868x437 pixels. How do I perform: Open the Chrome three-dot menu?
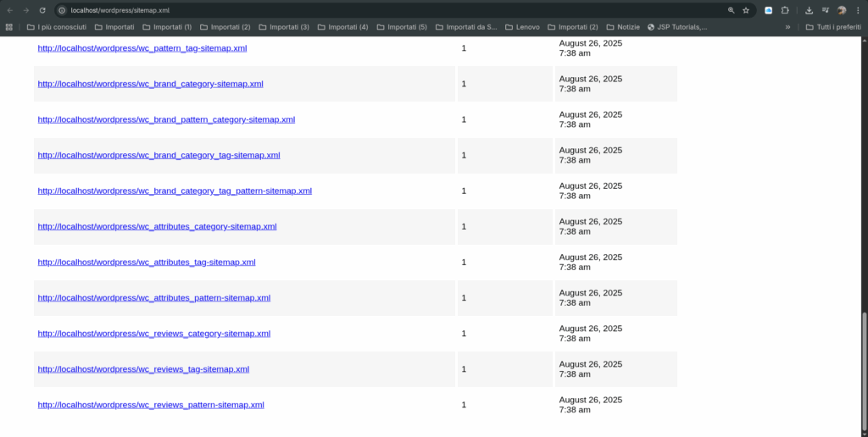[x=858, y=10]
